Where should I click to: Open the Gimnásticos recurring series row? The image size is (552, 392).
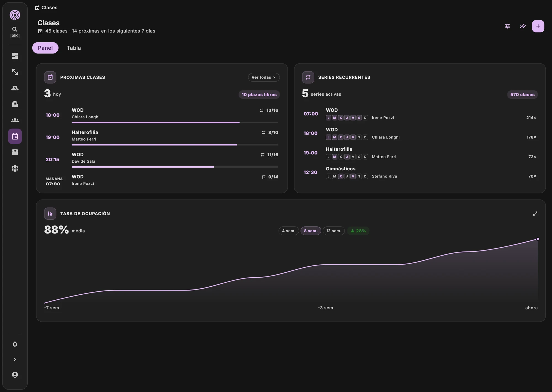pyautogui.click(x=420, y=172)
